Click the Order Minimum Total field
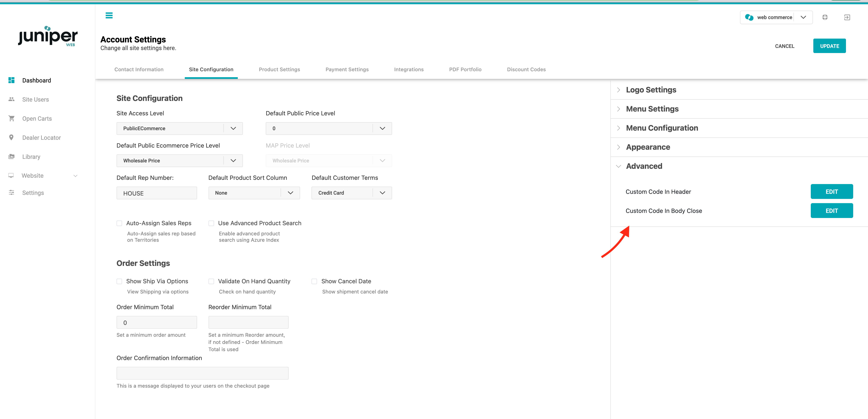Viewport: 868px width, 419px height. pos(157,322)
